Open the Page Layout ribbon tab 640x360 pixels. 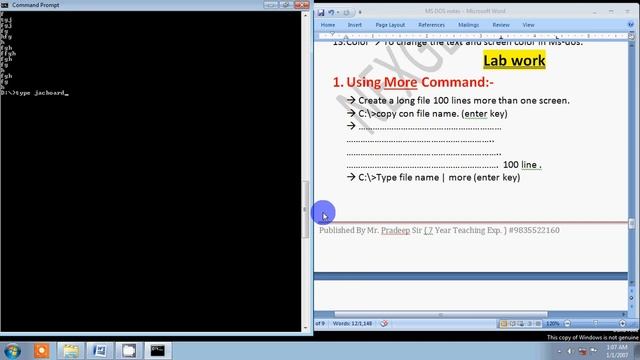(x=390, y=25)
